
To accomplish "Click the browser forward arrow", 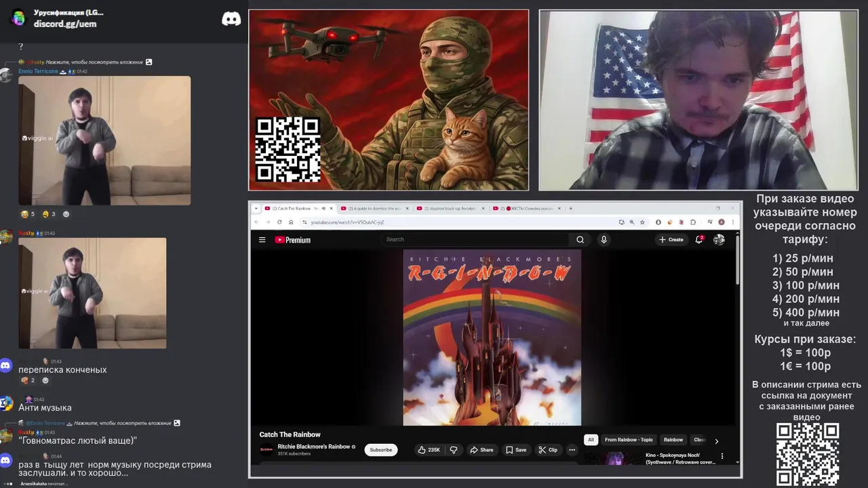I will coord(267,222).
